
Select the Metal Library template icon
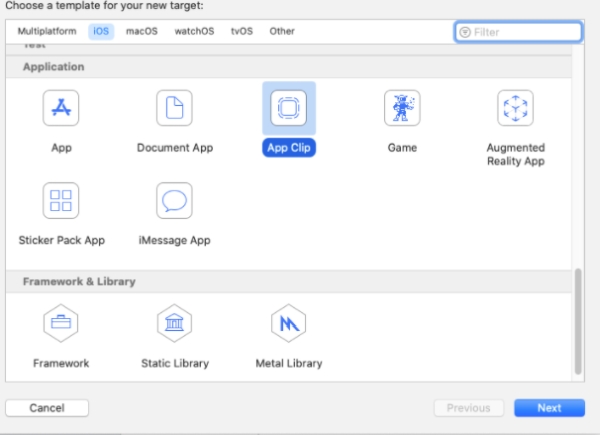[x=289, y=323]
